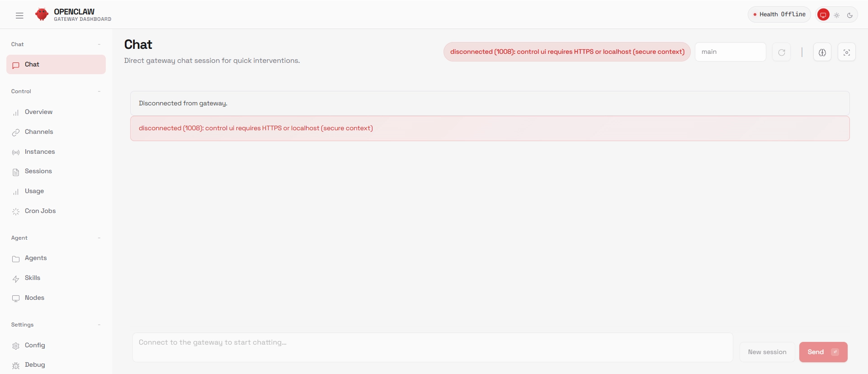Click the New session button
Screen dimensions: 868x374
click(767, 352)
